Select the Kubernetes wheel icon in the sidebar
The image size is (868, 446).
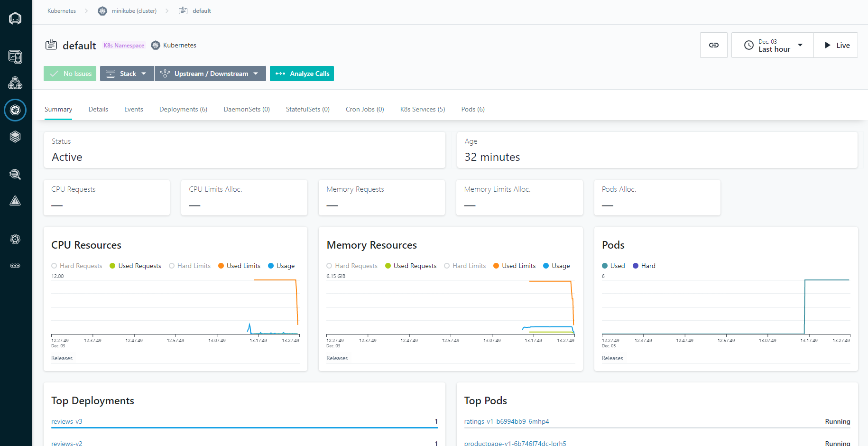15,110
